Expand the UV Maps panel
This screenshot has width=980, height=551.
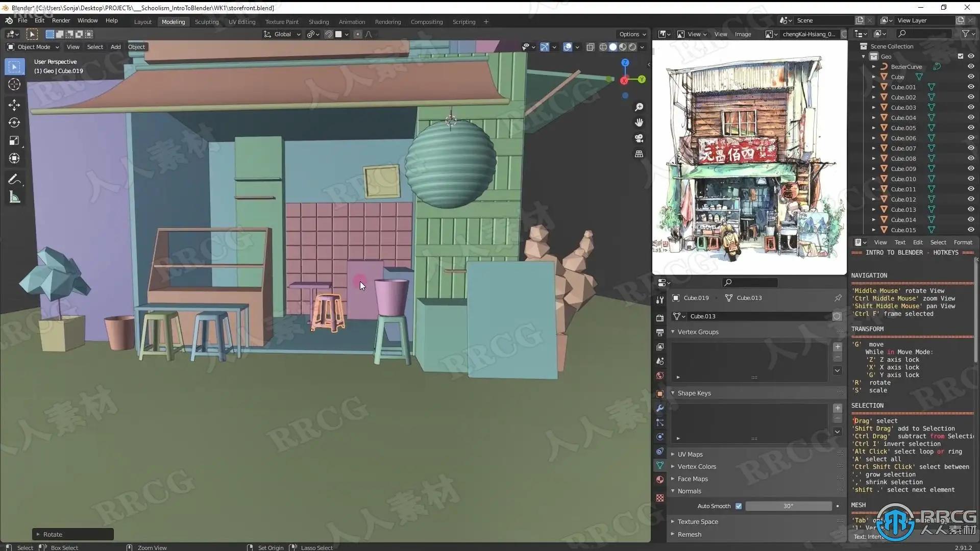[690, 455]
